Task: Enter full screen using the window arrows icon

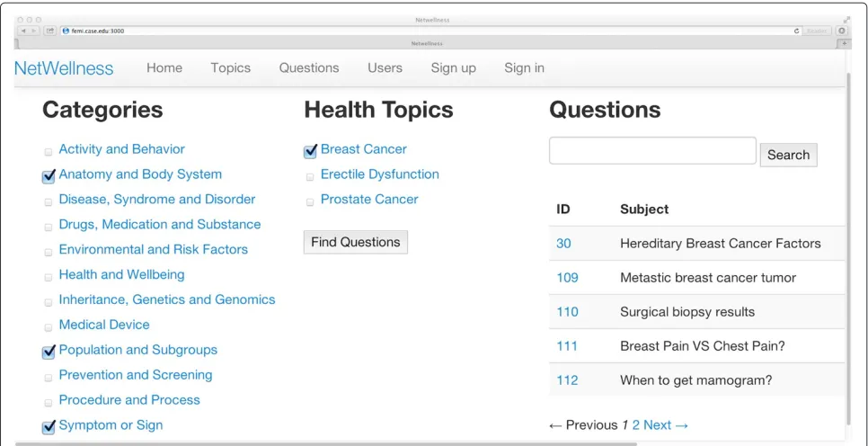Action: point(846,20)
